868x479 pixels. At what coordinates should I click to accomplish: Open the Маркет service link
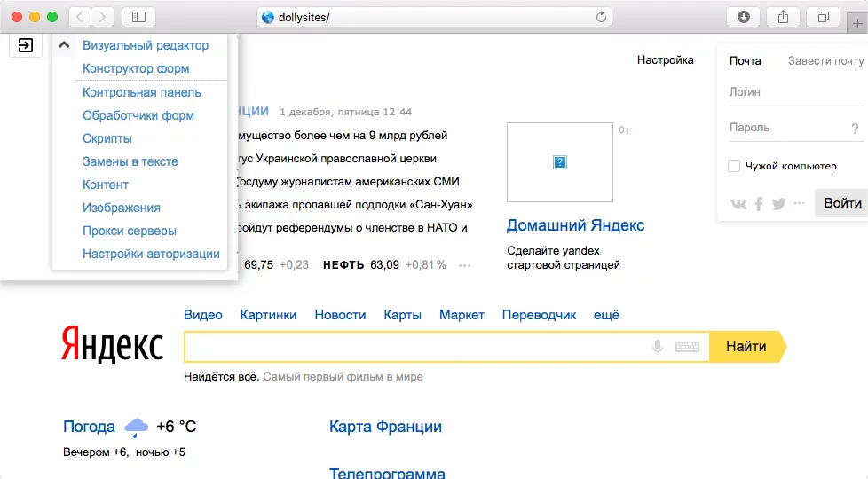coord(462,315)
